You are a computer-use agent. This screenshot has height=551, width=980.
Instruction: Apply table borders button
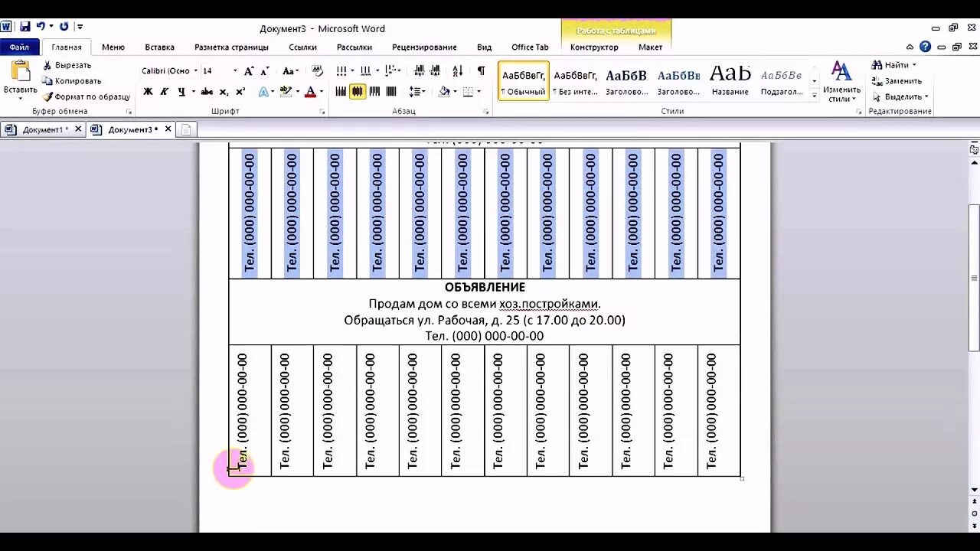click(x=467, y=92)
